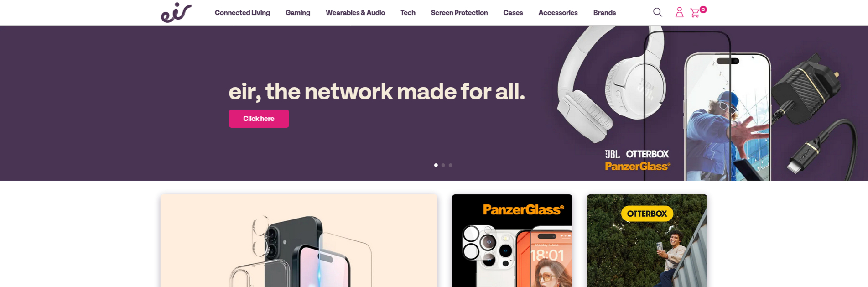Open the OtterBox promo tile
This screenshot has height=287, width=868.
point(647,241)
